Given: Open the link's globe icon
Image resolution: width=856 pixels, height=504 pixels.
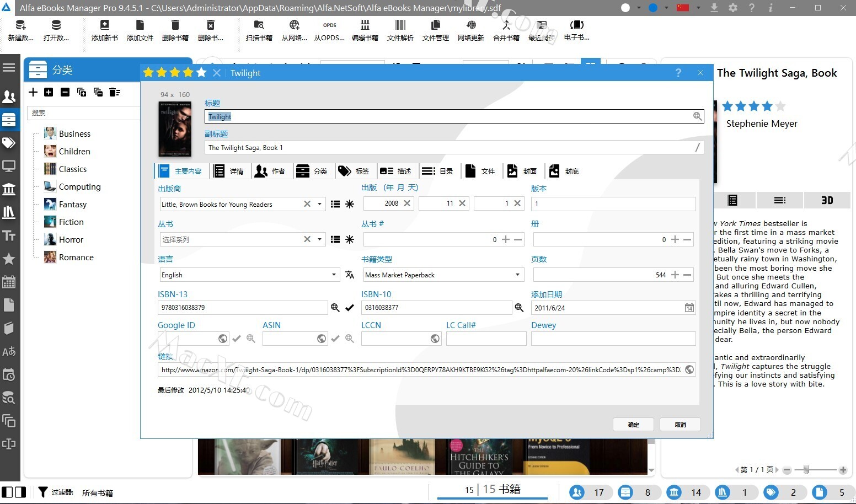Looking at the screenshot, I should (x=689, y=370).
